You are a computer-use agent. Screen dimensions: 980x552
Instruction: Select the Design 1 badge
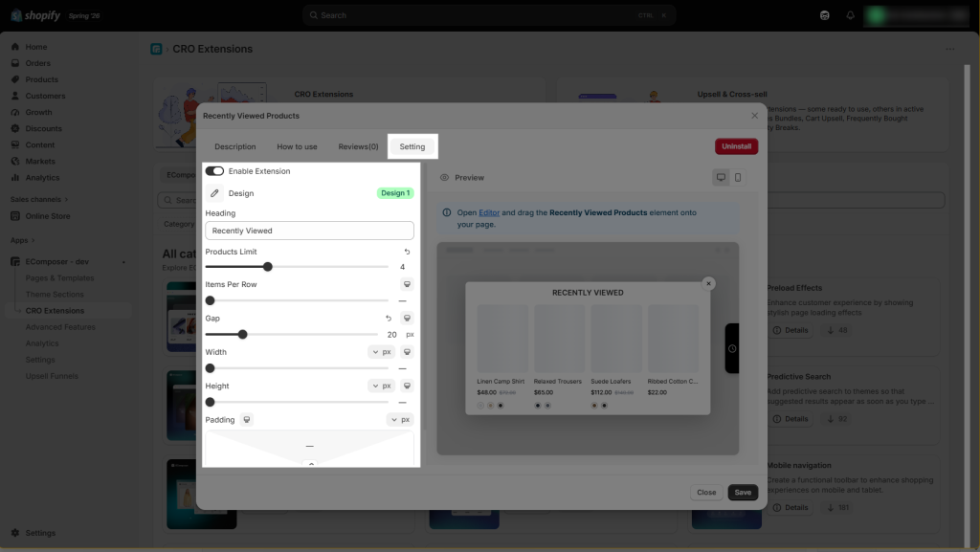pyautogui.click(x=395, y=193)
